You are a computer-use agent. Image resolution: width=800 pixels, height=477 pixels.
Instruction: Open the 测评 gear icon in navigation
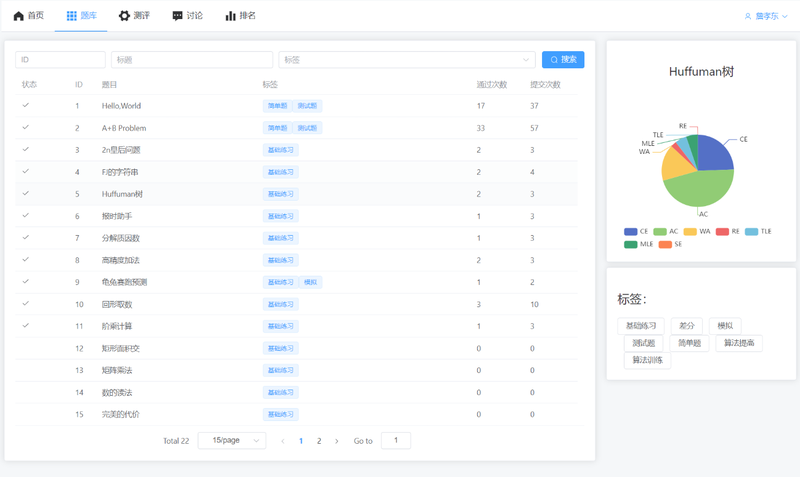click(124, 16)
